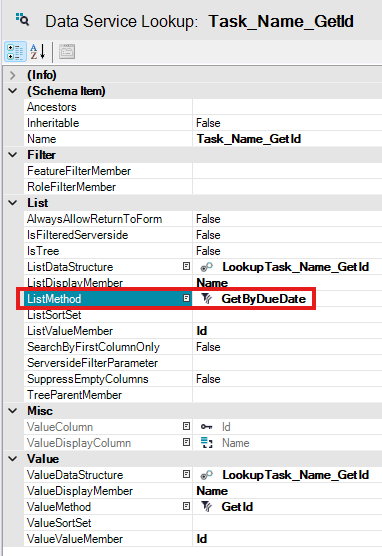
Task: Switch to Categorized view button
Action: [15, 52]
